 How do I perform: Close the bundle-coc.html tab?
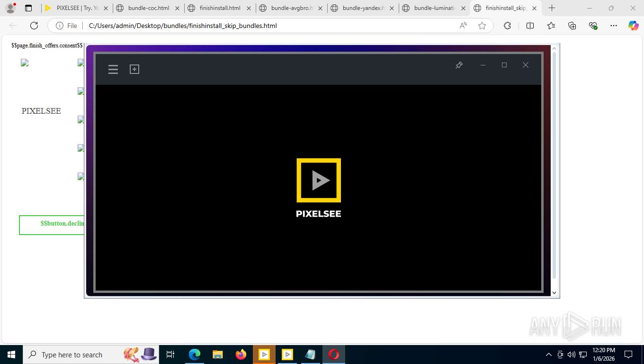(x=177, y=8)
